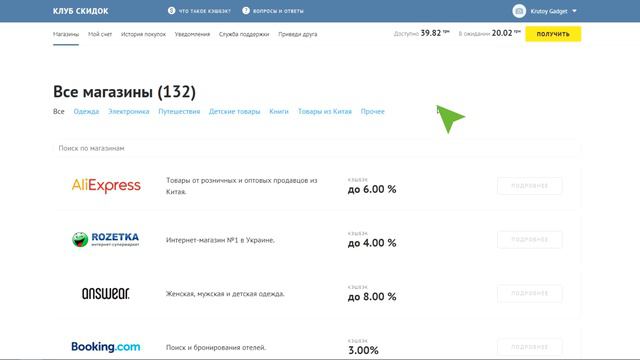Filter stores by 'Одежда'
640x360 pixels.
(x=86, y=111)
